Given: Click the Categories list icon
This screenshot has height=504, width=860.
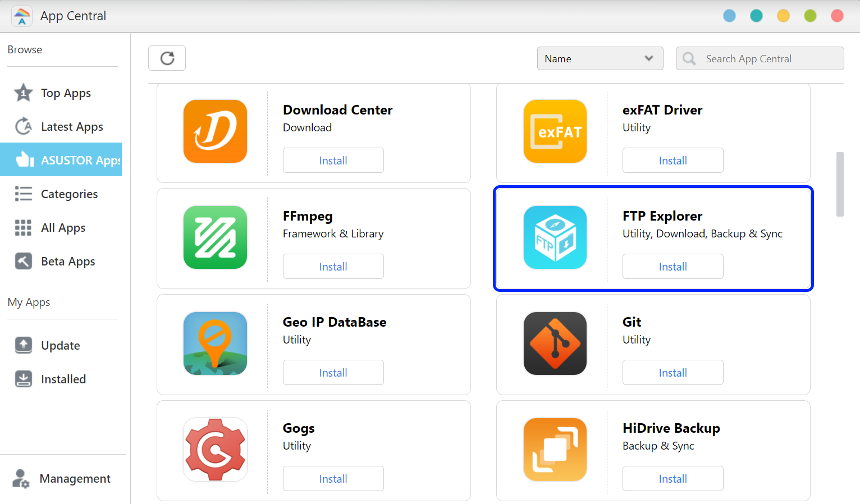Looking at the screenshot, I should pyautogui.click(x=24, y=194).
